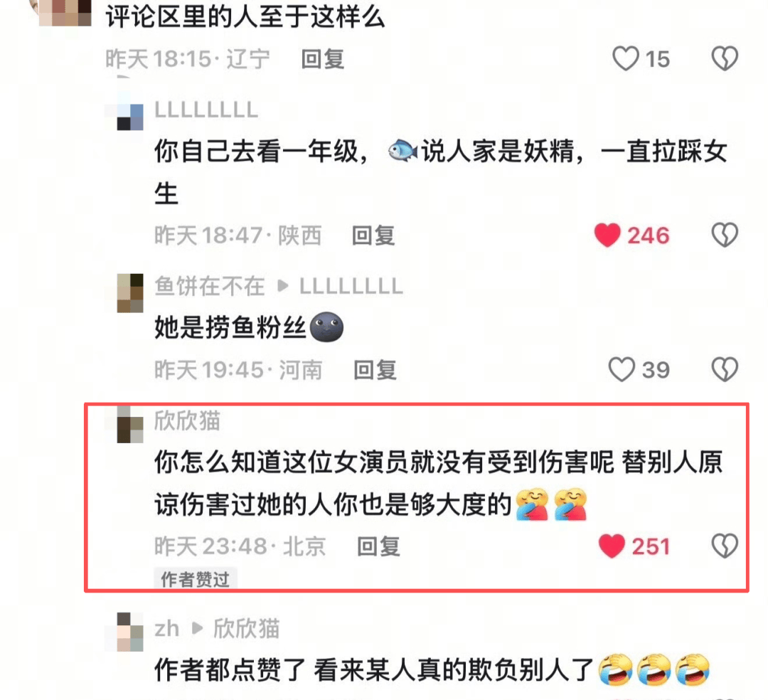Screen dimensions: 768x700
Task: Unlike LLLLLLLL's comment with 246 likes
Action: [607, 235]
